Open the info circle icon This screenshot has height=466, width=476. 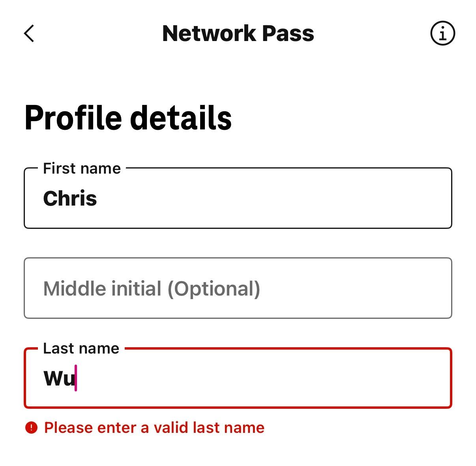tap(442, 33)
